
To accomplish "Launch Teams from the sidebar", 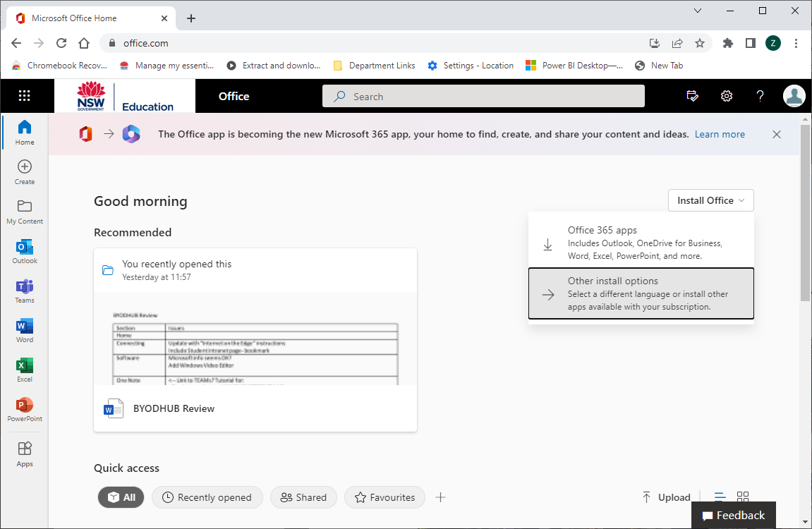I will 25,291.
